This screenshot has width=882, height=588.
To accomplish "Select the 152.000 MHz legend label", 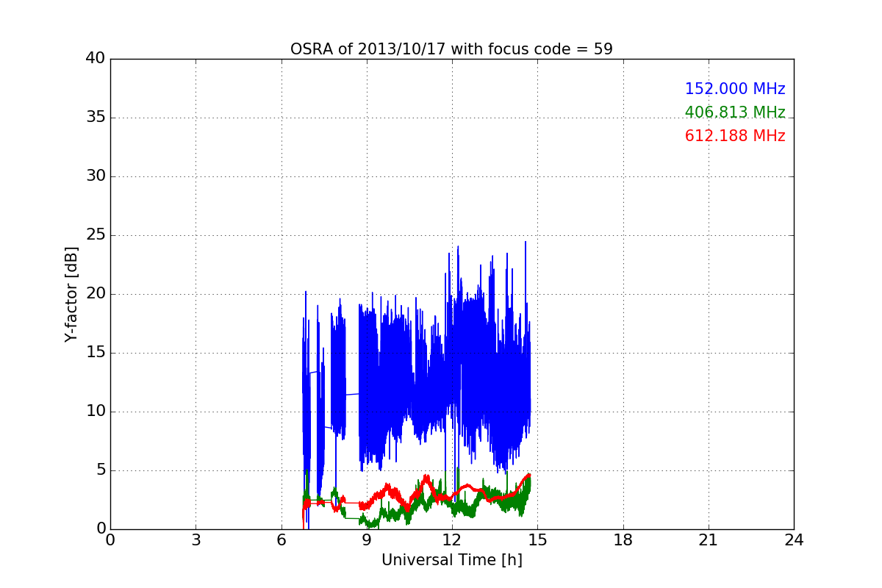I will [x=735, y=89].
